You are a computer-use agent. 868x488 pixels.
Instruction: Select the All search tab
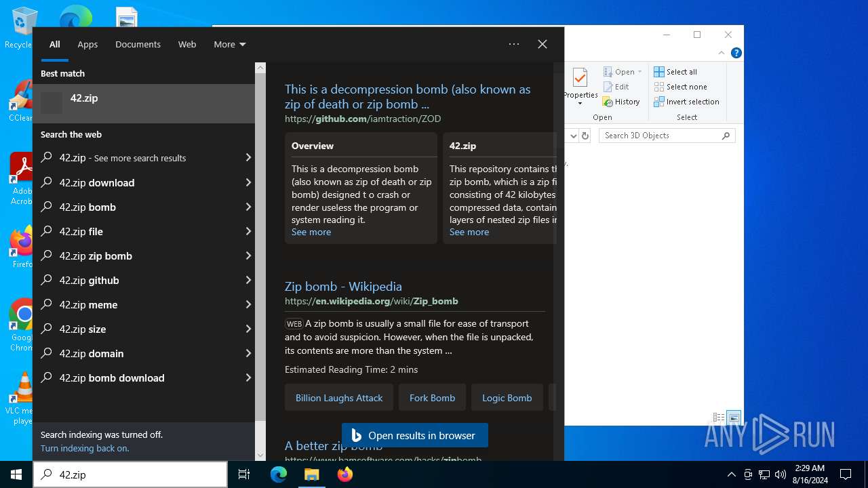click(x=55, y=44)
